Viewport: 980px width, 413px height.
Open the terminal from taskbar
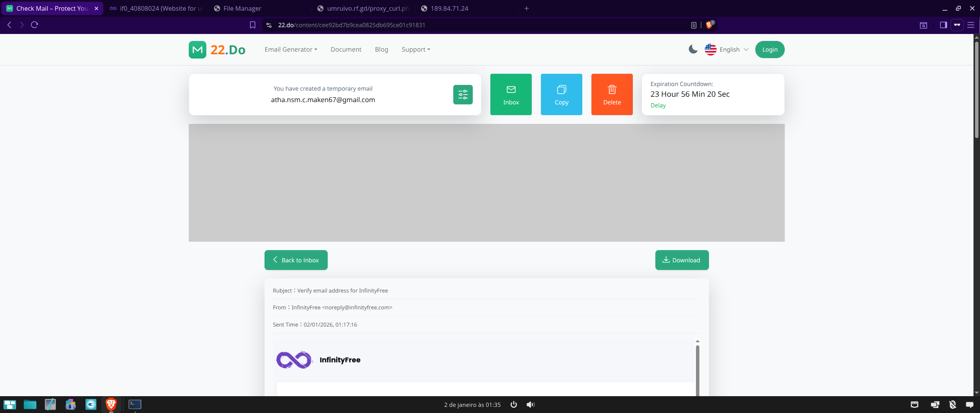coord(135,404)
